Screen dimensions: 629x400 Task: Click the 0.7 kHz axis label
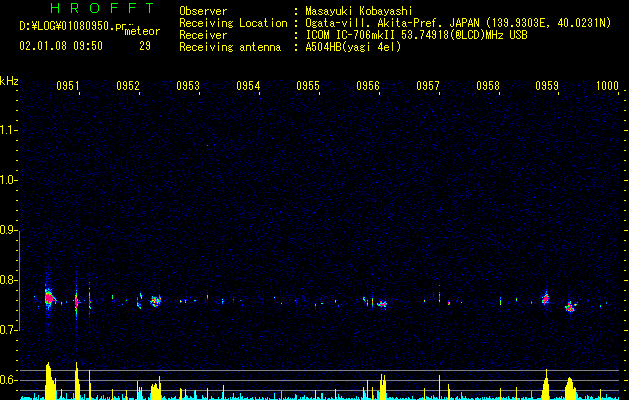pyautogui.click(x=7, y=330)
